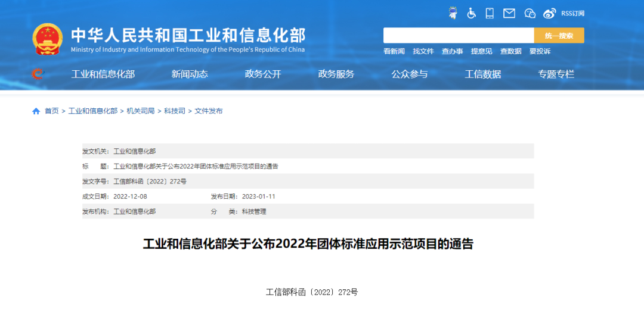Click the 要投诉 quick link
644x309 pixels.
click(540, 51)
